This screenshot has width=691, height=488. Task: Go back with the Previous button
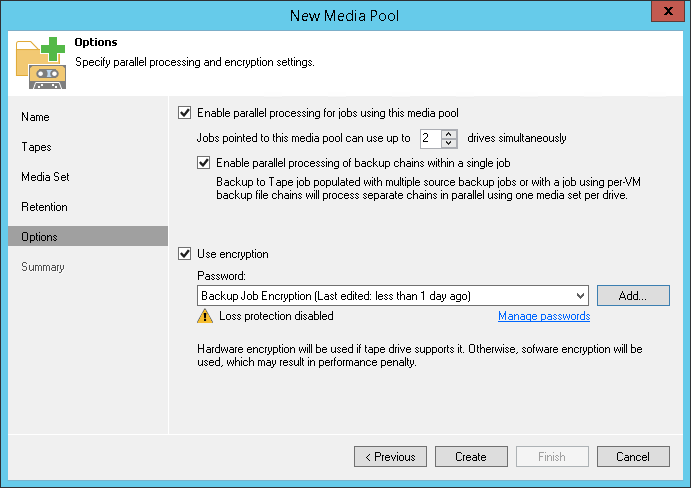[x=390, y=457]
